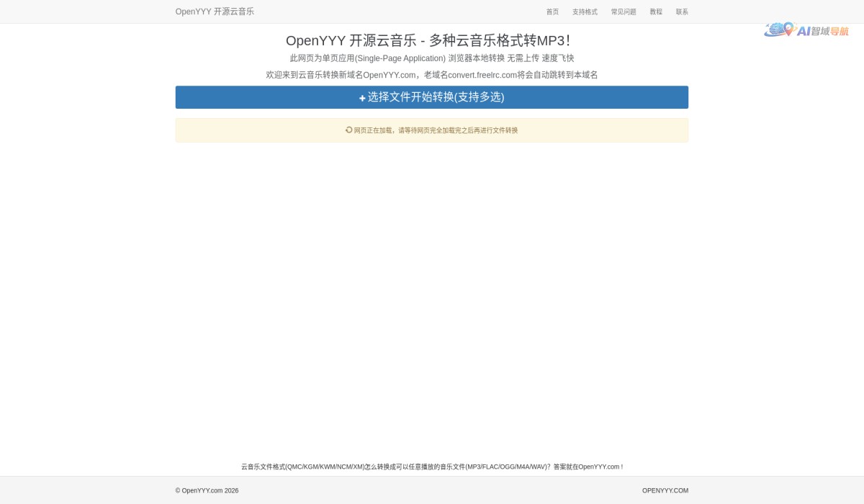Click the yellow loading warning message
Image resolution: width=864 pixels, height=504 pixels.
432,130
